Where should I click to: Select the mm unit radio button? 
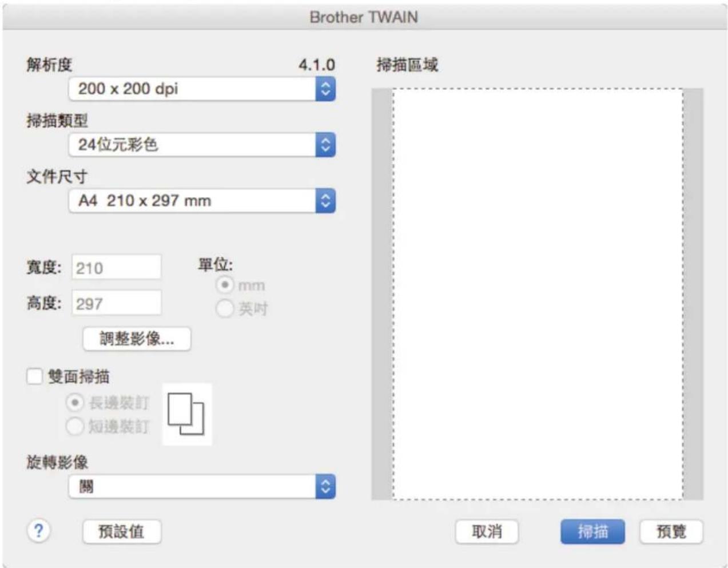225,284
